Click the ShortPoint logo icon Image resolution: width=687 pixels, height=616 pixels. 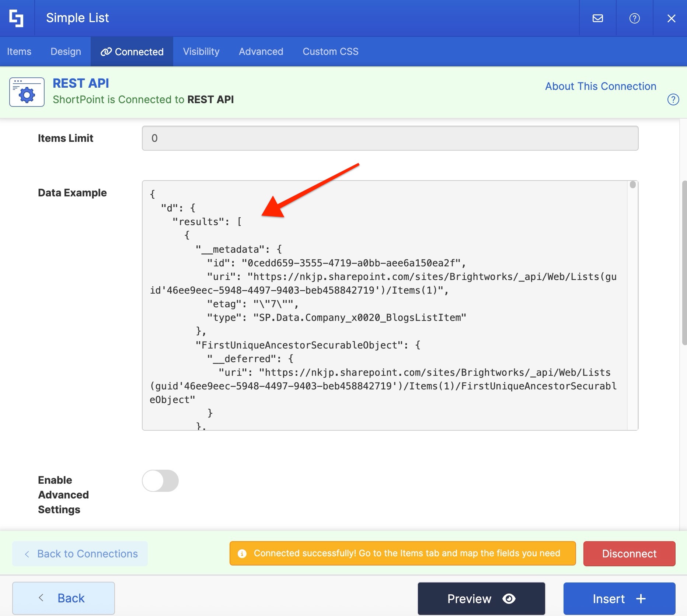(x=17, y=18)
